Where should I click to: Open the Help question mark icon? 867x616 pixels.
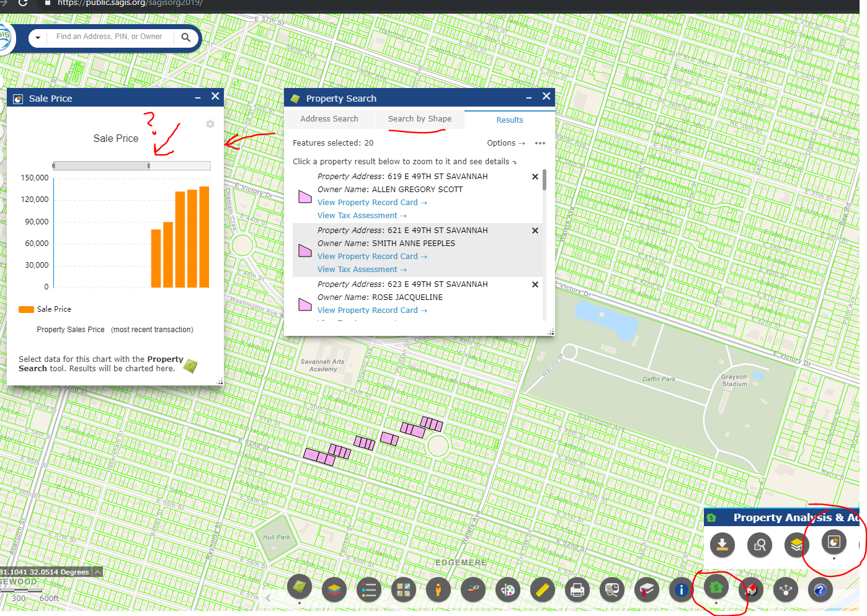pos(820,589)
